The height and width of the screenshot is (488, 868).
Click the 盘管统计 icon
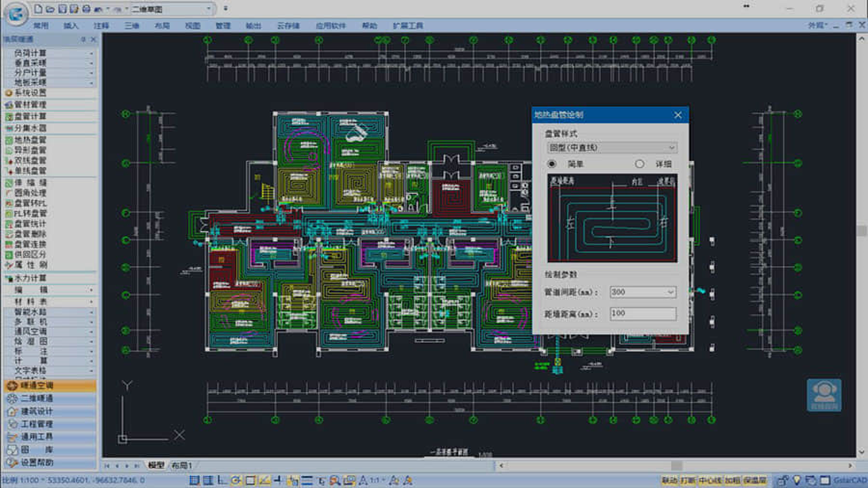click(x=9, y=224)
